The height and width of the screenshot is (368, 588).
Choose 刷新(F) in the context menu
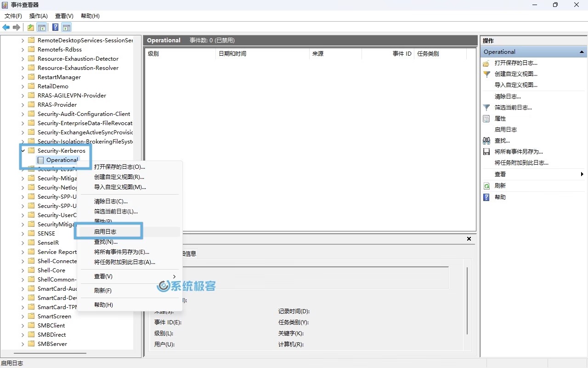(x=129, y=291)
